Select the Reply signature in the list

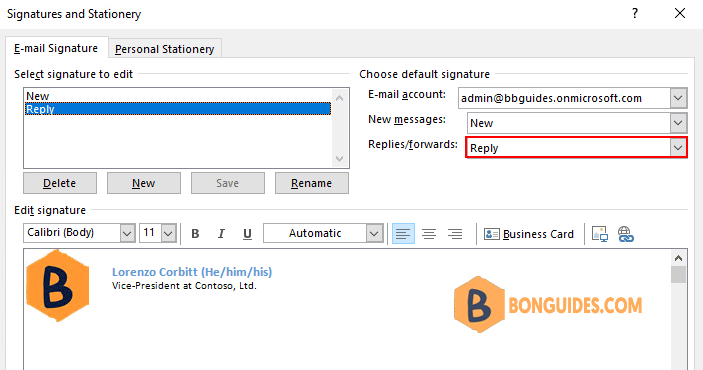point(178,109)
